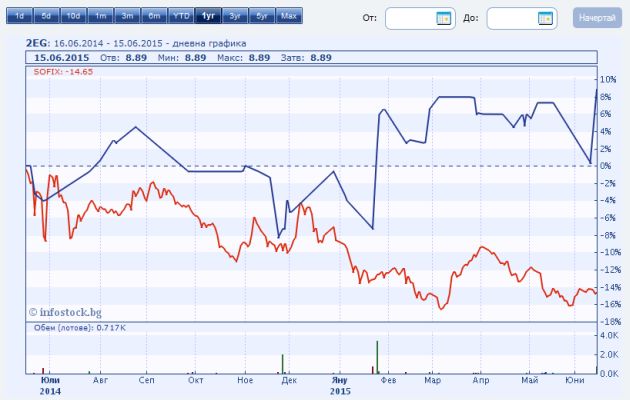Select the YTD range

(181, 17)
